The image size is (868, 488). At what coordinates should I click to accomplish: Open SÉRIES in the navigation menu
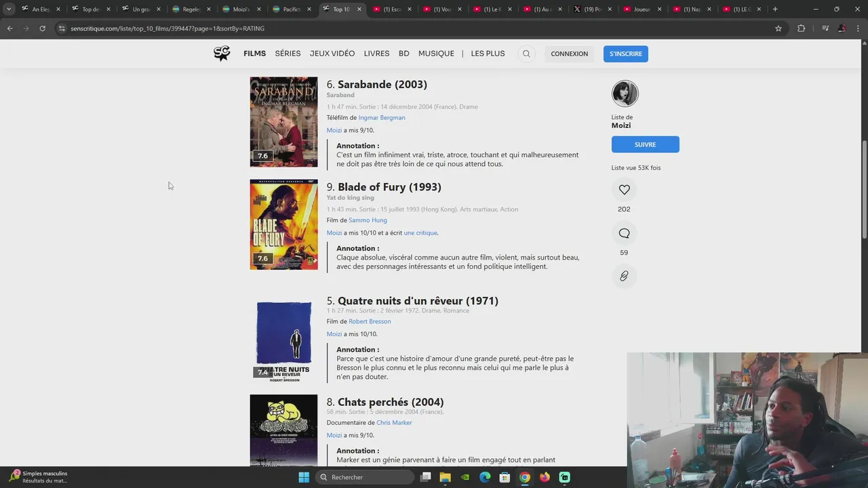[x=288, y=54]
